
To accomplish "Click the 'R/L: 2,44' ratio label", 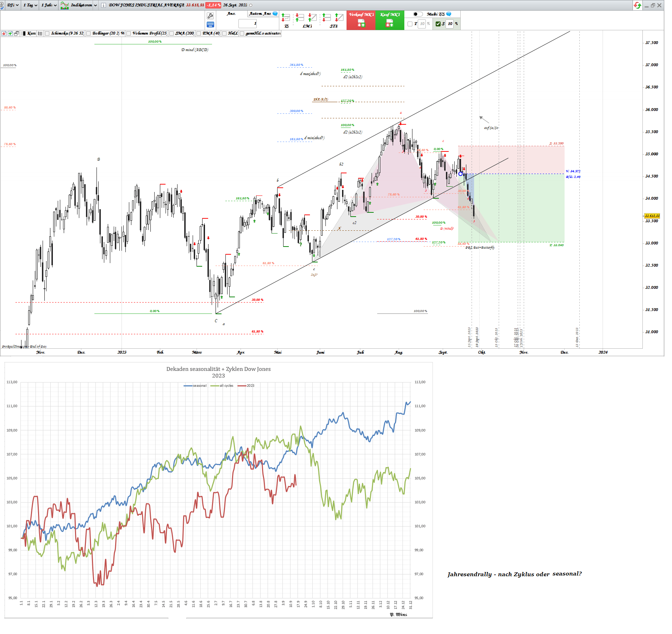I will tap(573, 177).
